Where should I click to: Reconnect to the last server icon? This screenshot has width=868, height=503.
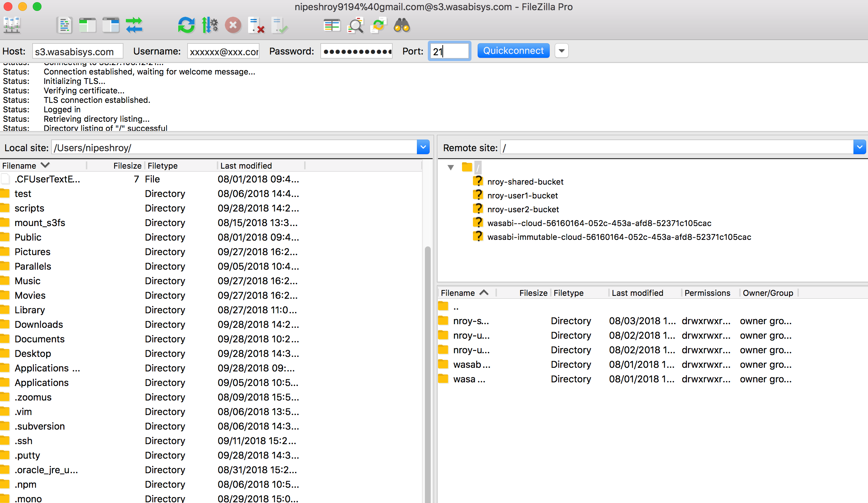tap(280, 25)
